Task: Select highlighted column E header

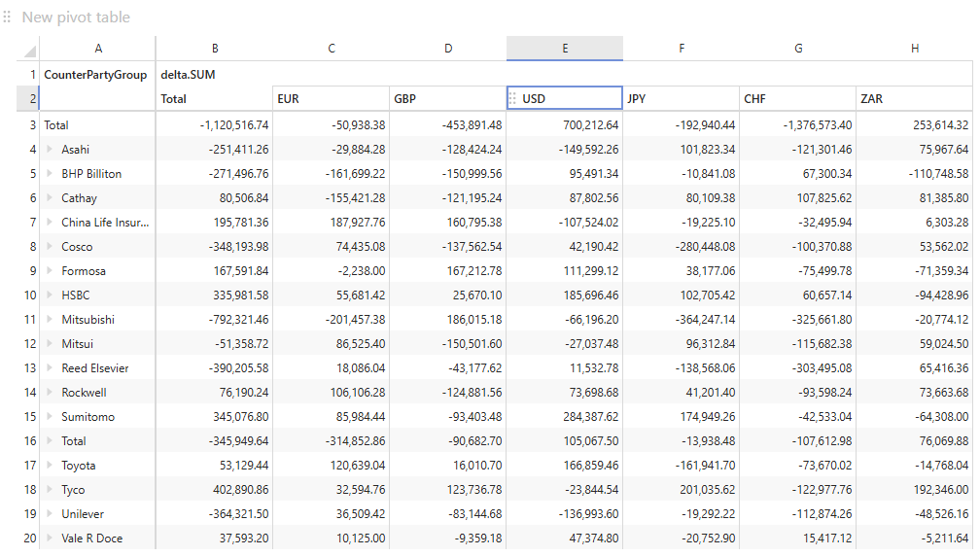Action: 564,48
